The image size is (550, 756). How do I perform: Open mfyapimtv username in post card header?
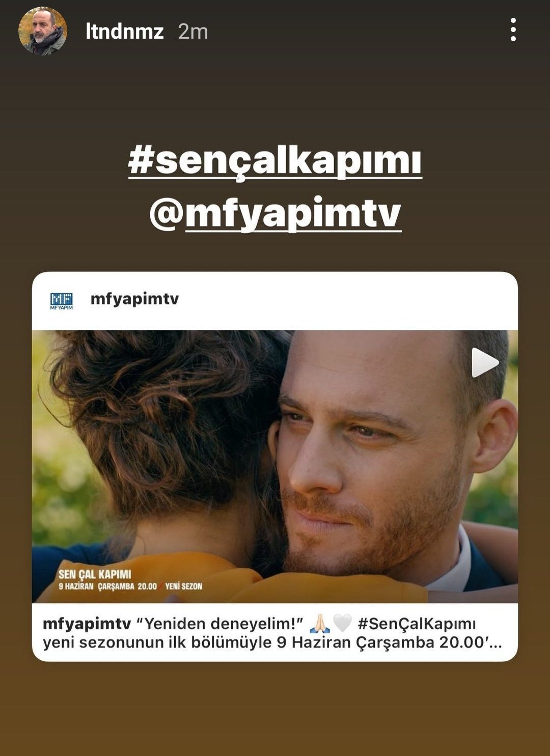coord(134,299)
